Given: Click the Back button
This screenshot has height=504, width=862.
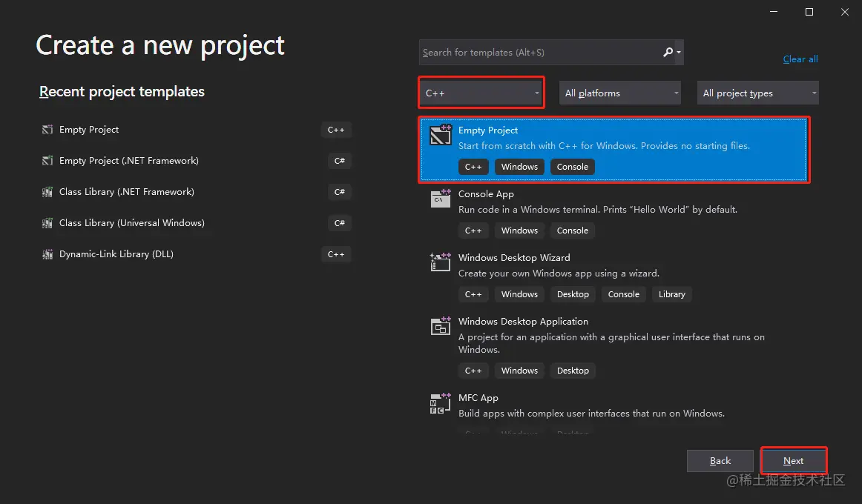Looking at the screenshot, I should point(720,460).
